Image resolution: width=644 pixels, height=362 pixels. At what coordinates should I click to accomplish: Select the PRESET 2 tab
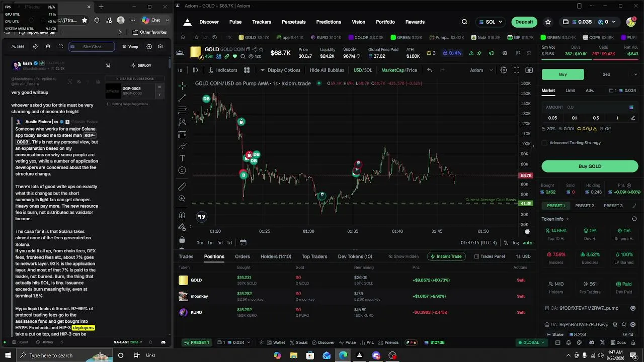point(585,206)
